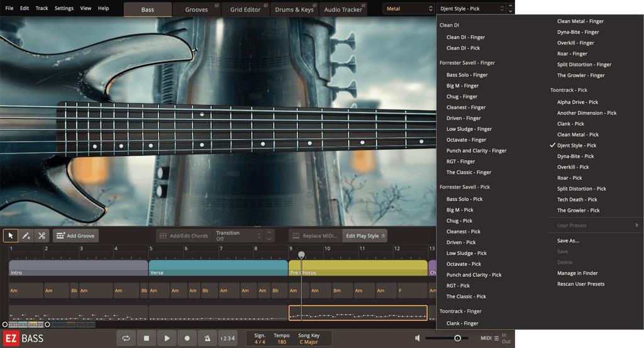Click the Add/Edit Chords button
Screen dimensions: 644x348
pos(184,236)
